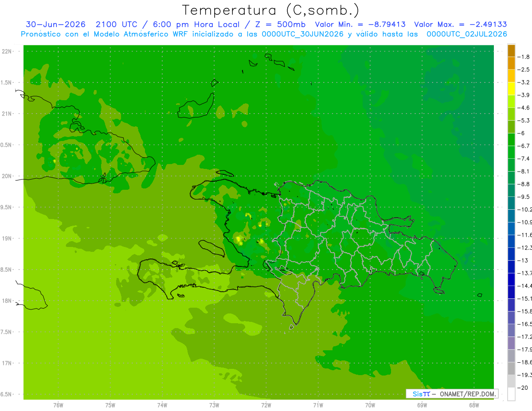The height and width of the screenshot is (411, 532).
Task: Click the "-6.7" colorbar value
Action: (524, 146)
